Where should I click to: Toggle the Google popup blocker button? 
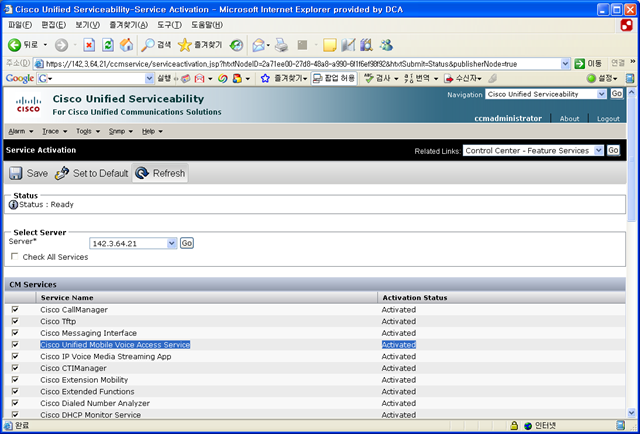pos(334,78)
